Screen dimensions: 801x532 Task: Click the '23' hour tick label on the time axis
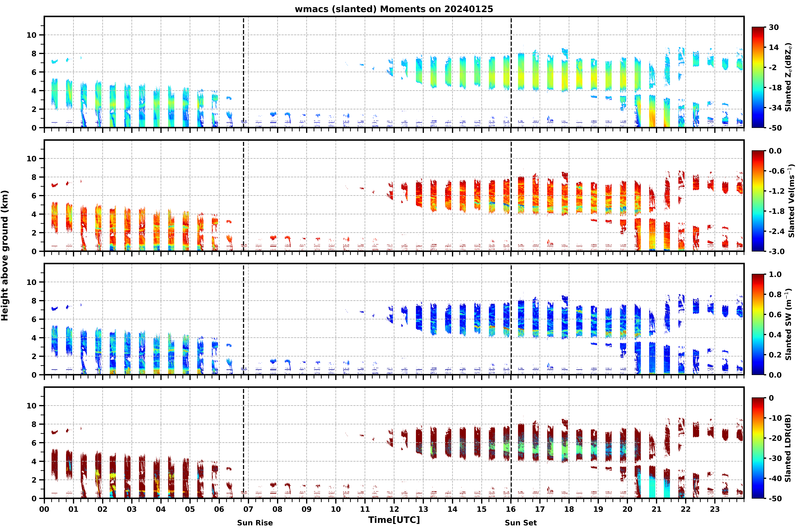715,509
